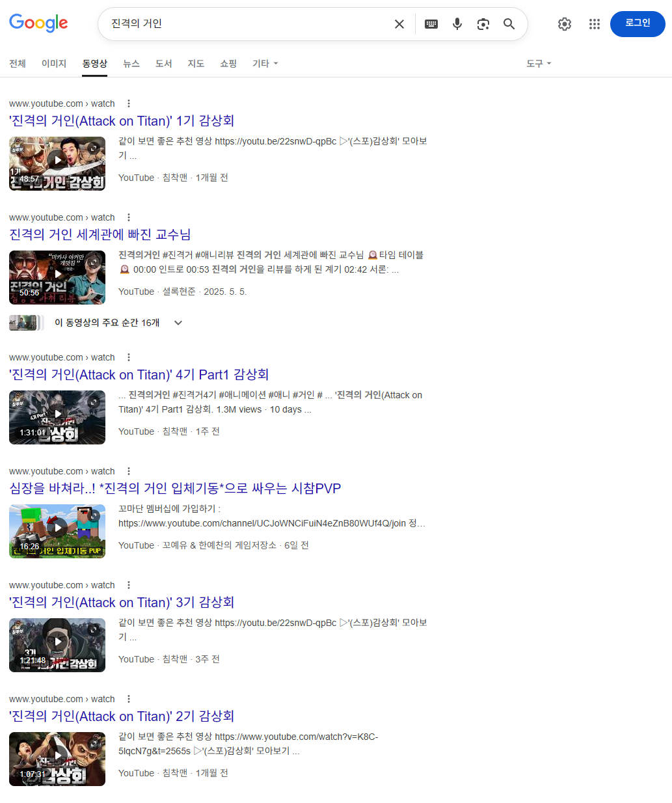Open 진격의 거인 세계관에 빠진 교수님 link
The height and width of the screenshot is (803, 672).
tap(100, 235)
